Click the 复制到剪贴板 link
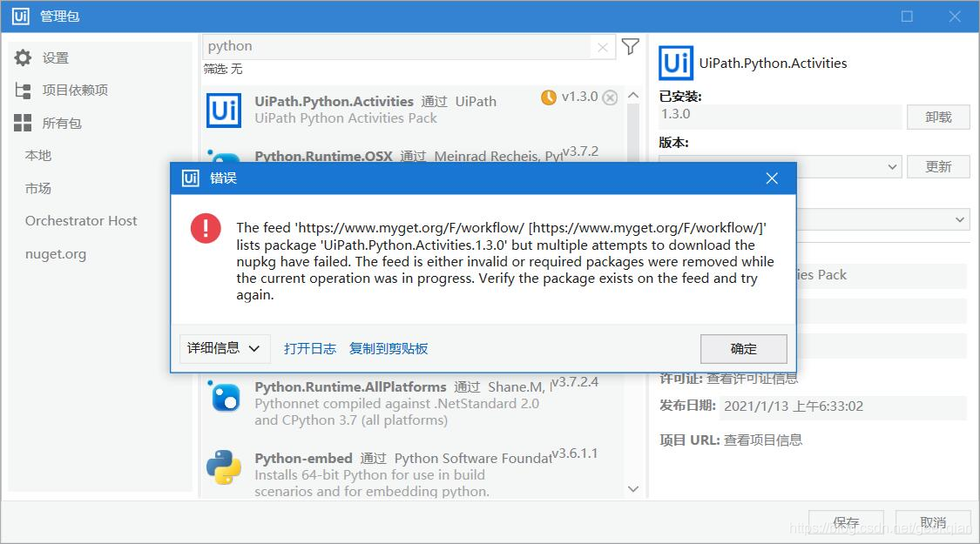The width and height of the screenshot is (980, 544). [389, 348]
